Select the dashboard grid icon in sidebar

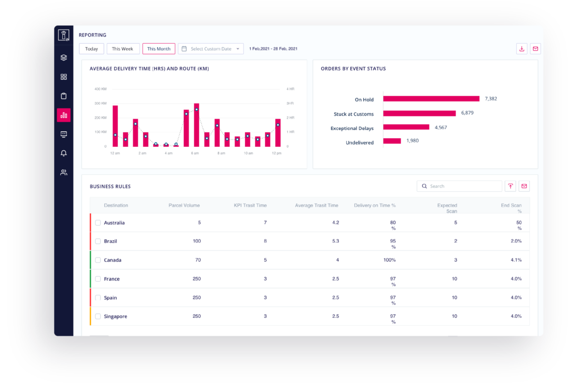pyautogui.click(x=64, y=76)
